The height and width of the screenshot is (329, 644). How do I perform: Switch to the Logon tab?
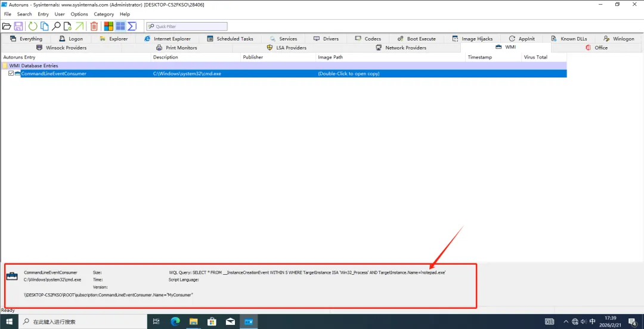[x=70, y=39]
